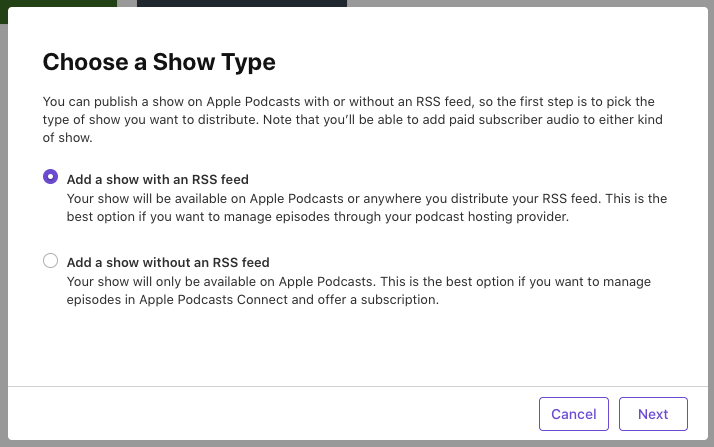The image size is (714, 447).
Task: Click the 'Choose a Show Type' heading
Action: click(x=159, y=62)
